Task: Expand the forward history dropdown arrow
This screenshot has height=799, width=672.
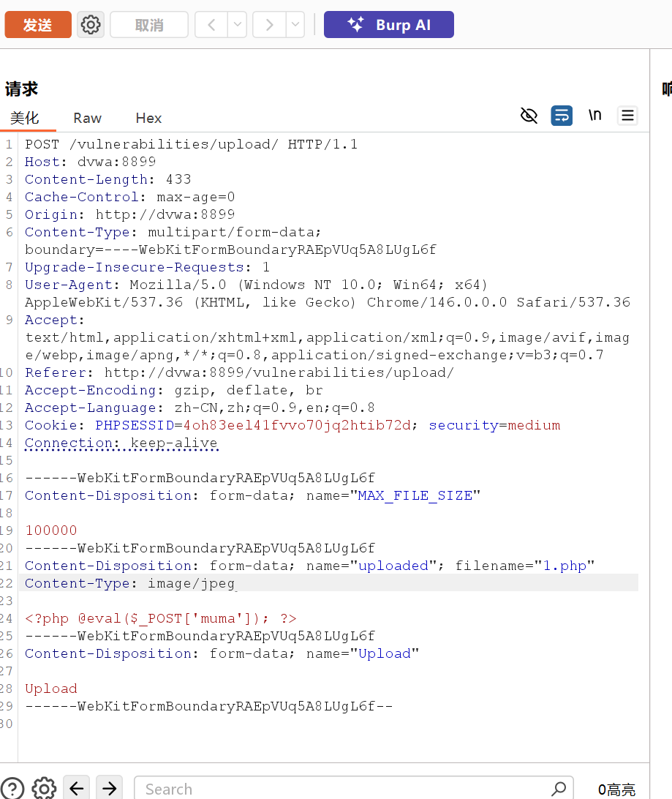Action: click(x=295, y=24)
